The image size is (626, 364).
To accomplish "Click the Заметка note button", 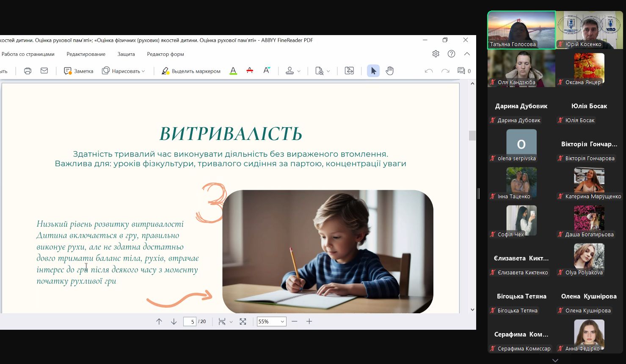I will 79,71.
